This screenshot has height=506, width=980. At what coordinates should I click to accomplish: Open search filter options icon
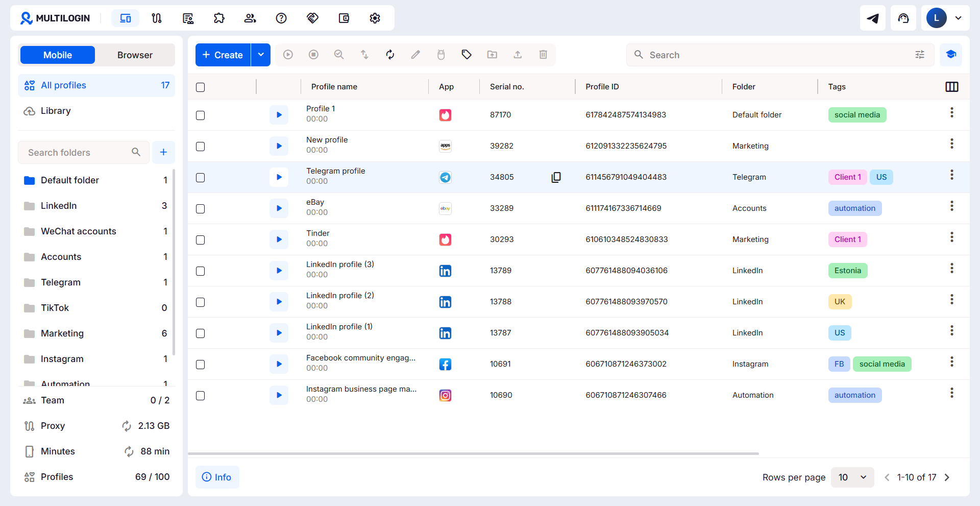point(920,55)
